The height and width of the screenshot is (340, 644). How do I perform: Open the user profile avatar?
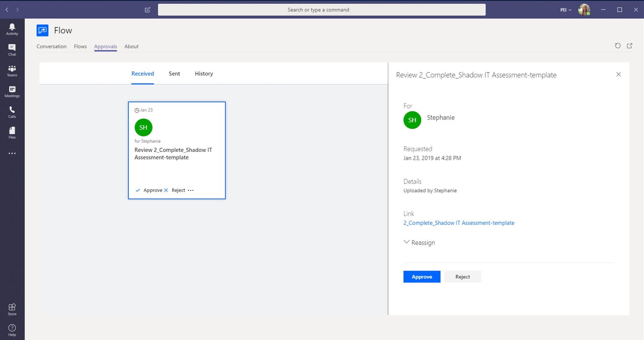click(584, 10)
